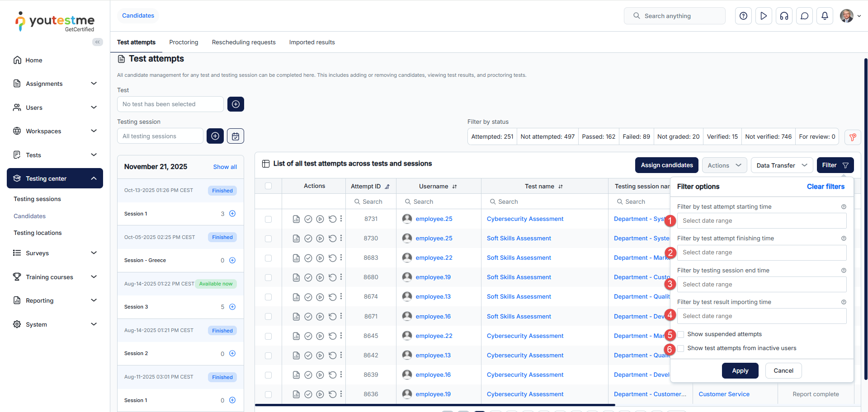Image resolution: width=868 pixels, height=412 pixels.
Task: Click report icon for attempt 8731
Action: pyautogui.click(x=296, y=219)
